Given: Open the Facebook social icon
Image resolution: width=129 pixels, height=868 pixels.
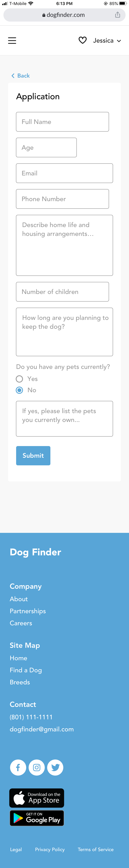Looking at the screenshot, I should pyautogui.click(x=18, y=768).
